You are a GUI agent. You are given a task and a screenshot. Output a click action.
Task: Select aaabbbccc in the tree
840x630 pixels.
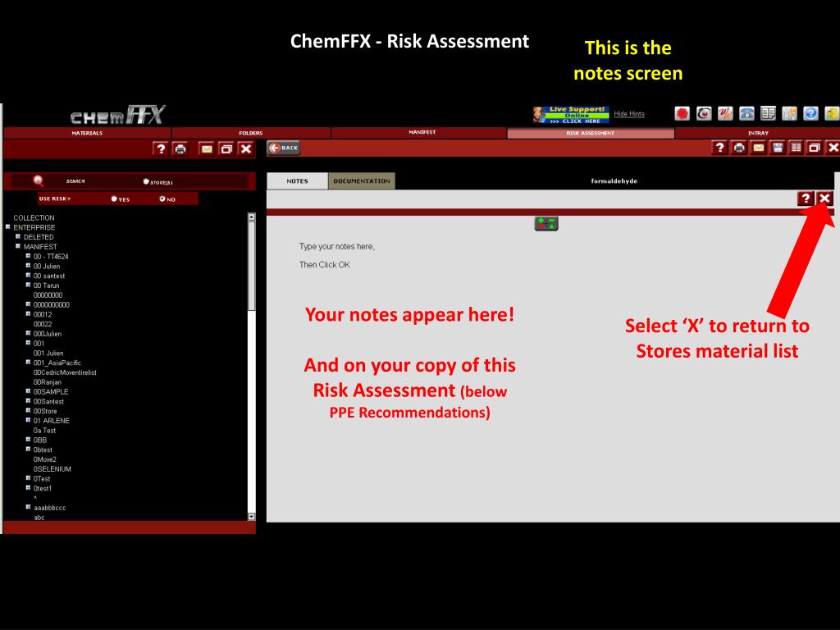point(50,507)
